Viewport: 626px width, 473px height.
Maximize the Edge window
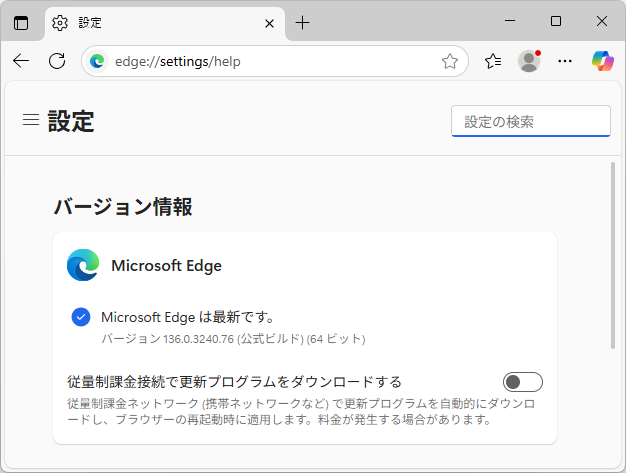556,21
